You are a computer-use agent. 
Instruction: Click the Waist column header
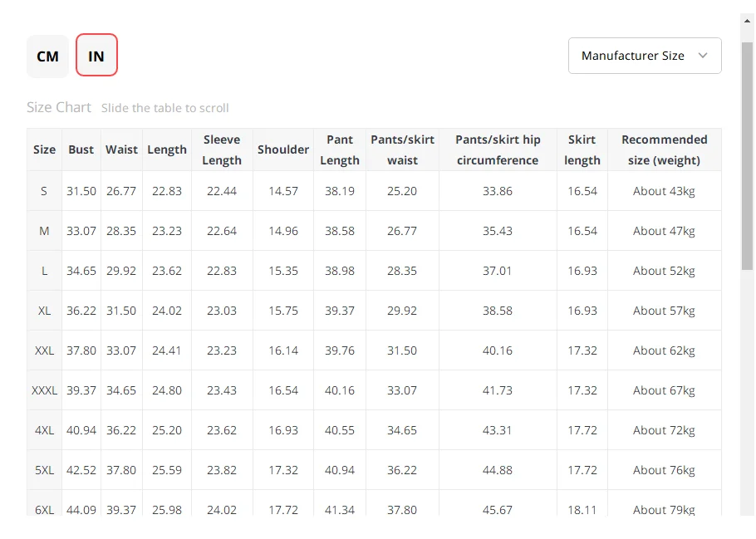pyautogui.click(x=121, y=150)
